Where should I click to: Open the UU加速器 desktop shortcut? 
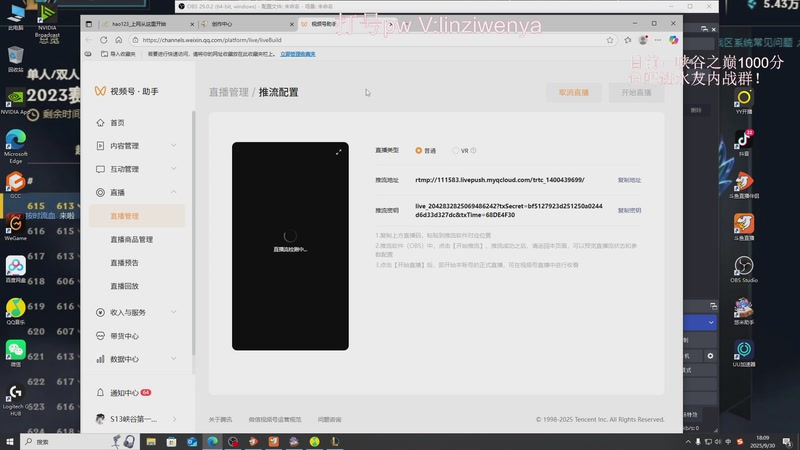coord(744,354)
